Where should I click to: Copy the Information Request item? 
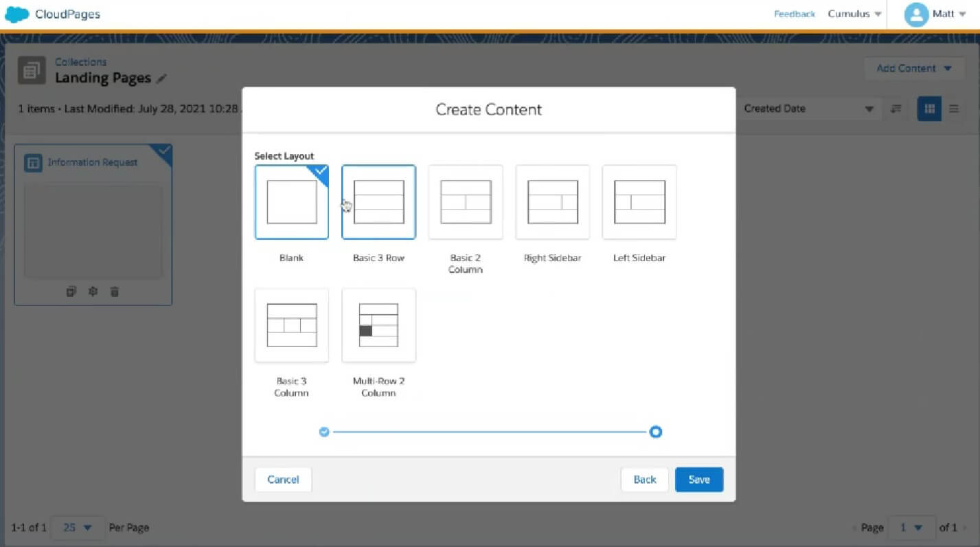tap(71, 291)
